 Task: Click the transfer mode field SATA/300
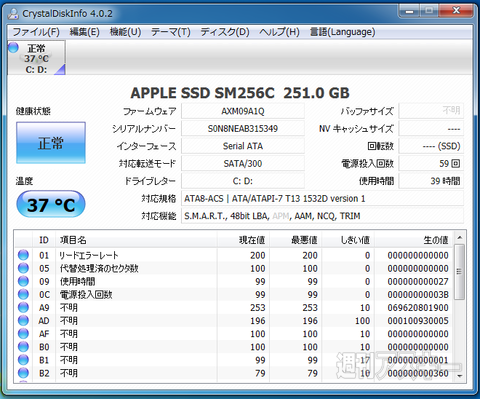click(243, 164)
